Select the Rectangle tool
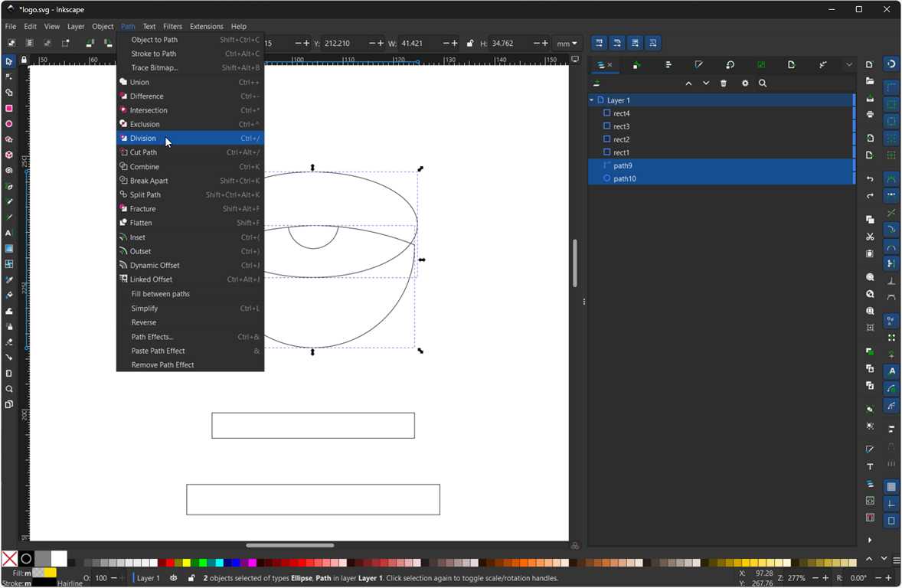Screen dimensions: 902x588 [x=8, y=108]
